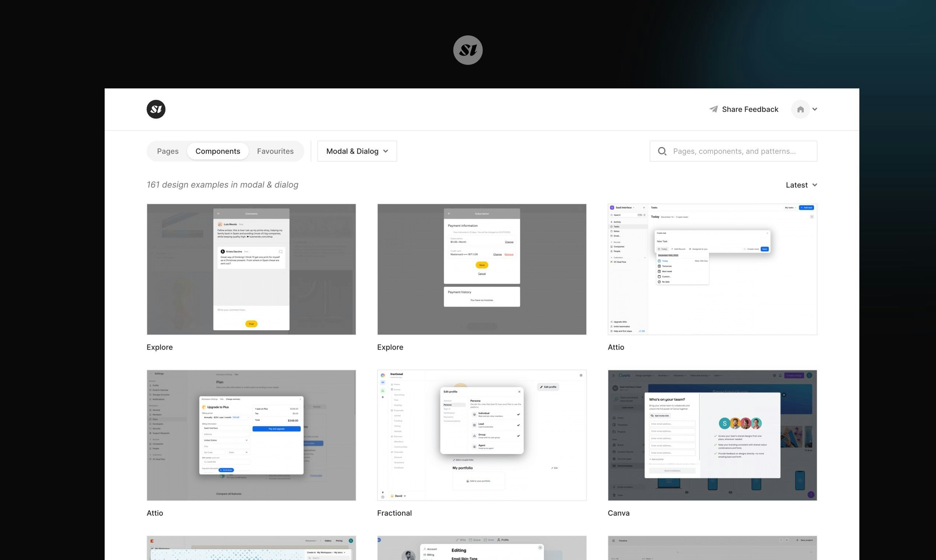Switch to the Pages tab
This screenshot has height=560, width=936.
(x=168, y=151)
